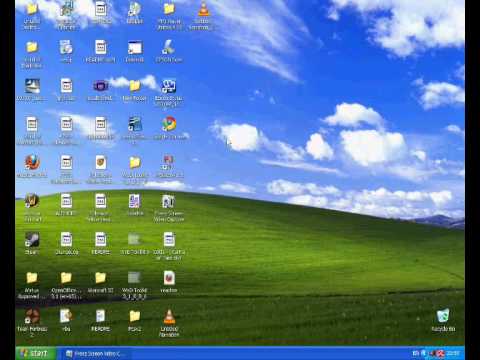
Task: Select the Minecraft folder on desktop
Action: [x=100, y=278]
